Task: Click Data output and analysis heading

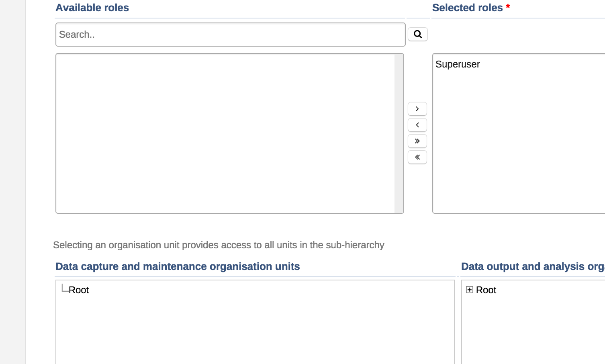Action: (532, 266)
